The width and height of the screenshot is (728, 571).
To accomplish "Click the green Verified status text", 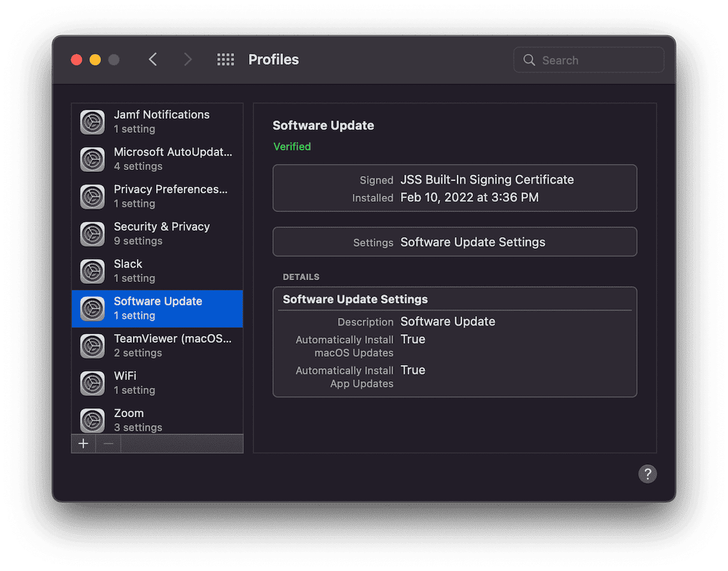I will [292, 147].
